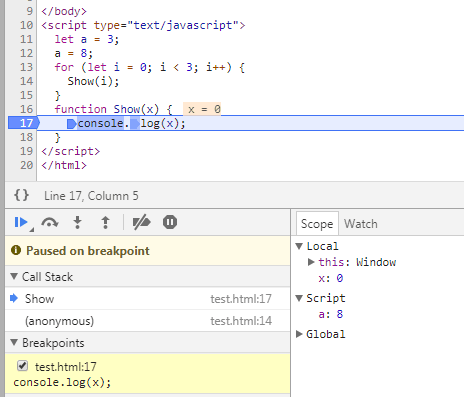Screen dimensions: 464x397
Task: Collapse the Local scope
Action: coord(299,246)
